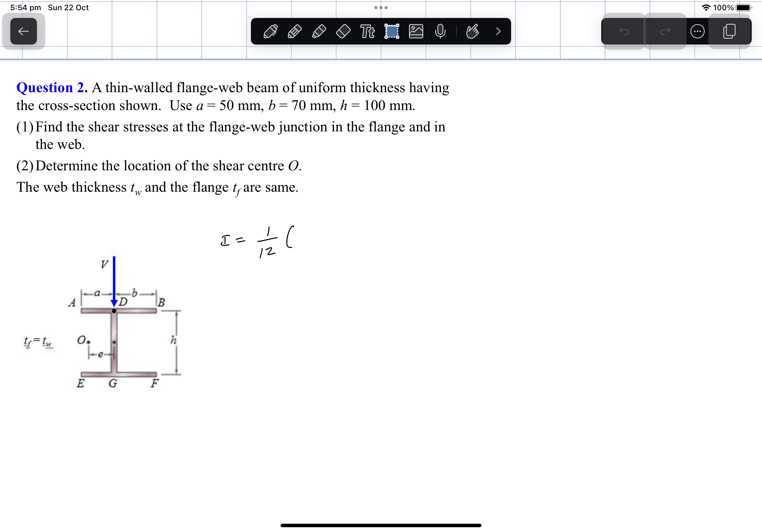Insert an image with the photo icon

click(x=416, y=32)
